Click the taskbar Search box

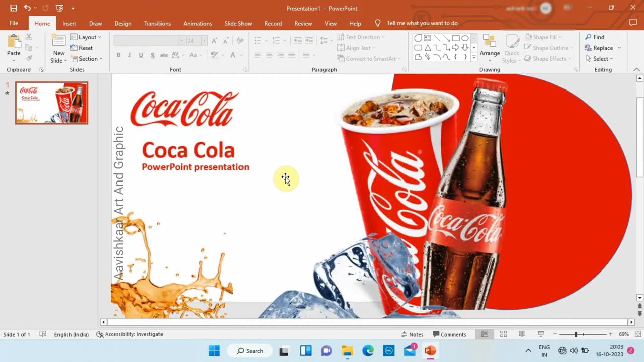(250, 351)
